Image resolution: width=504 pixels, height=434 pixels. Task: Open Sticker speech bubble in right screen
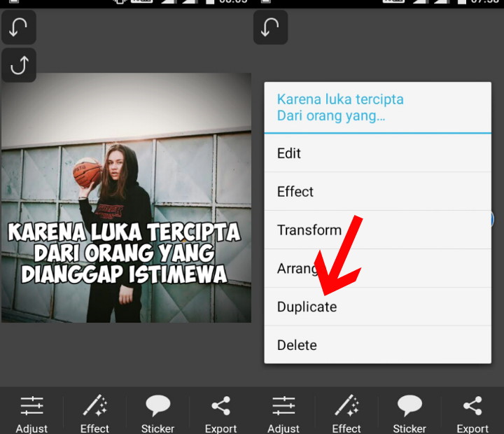pos(409,414)
